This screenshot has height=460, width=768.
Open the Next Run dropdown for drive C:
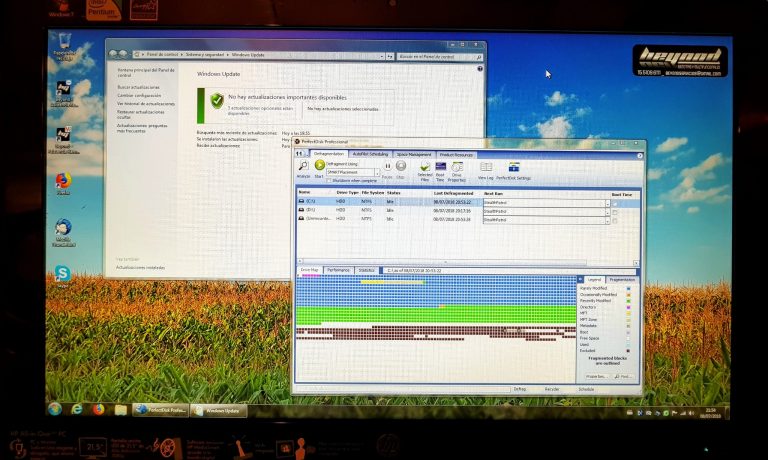606,202
